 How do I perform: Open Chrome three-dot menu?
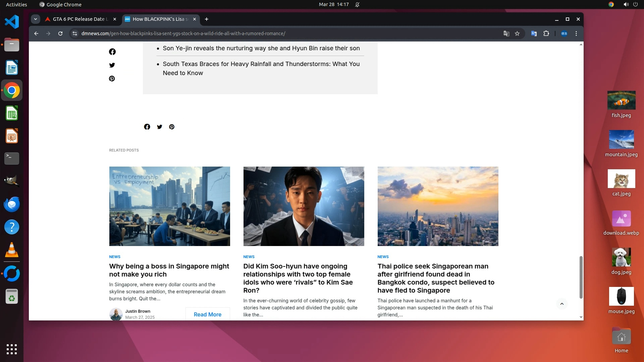coord(576,34)
